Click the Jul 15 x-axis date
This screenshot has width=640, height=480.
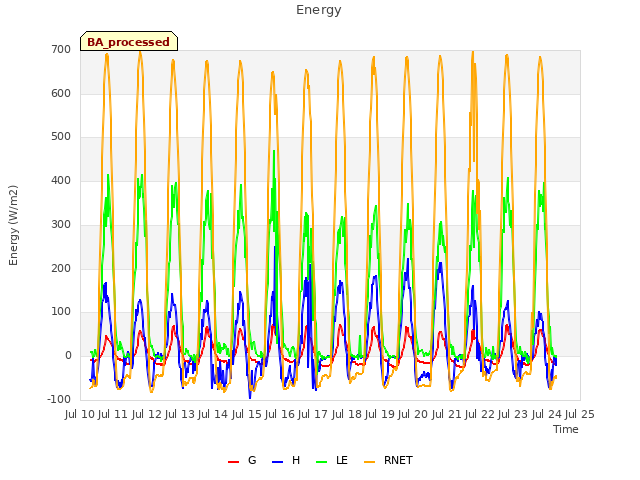click(x=247, y=415)
